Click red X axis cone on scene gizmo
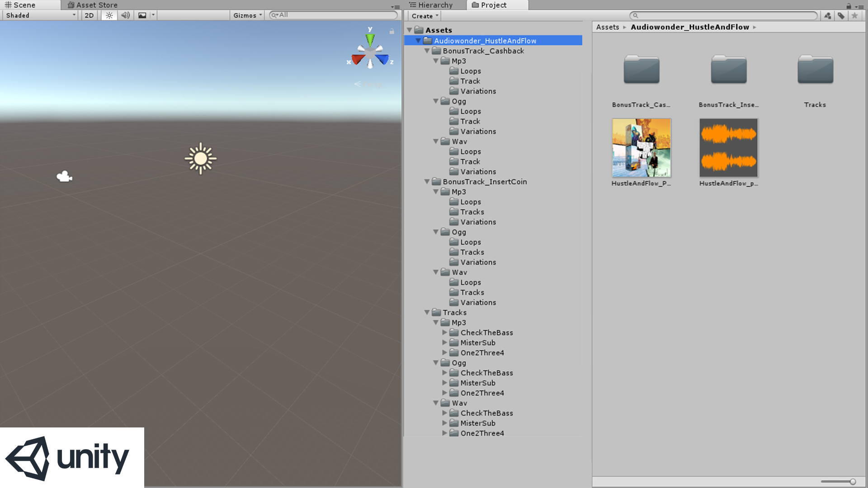Viewport: 868px width, 488px height. tap(359, 59)
